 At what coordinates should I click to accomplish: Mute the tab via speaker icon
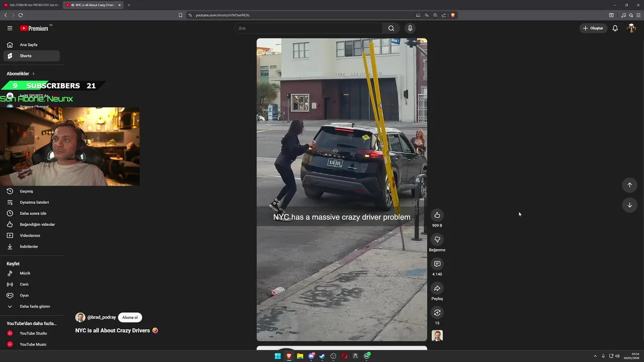[x=73, y=5]
